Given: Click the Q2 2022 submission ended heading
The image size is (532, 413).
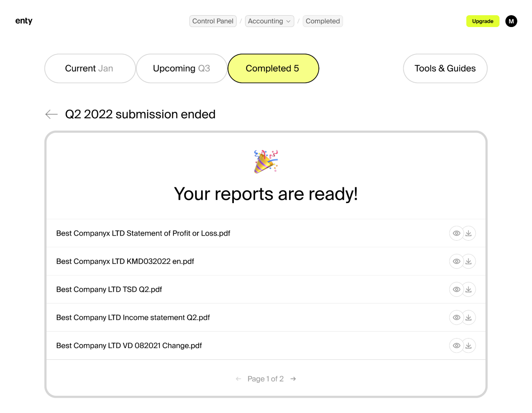Looking at the screenshot, I should click(140, 114).
